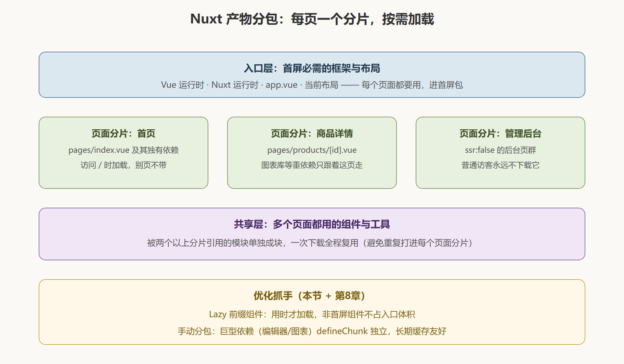Click the line starting with 'Vue 运行时 · Nuxt 运行时'
Viewport: 624px width, 364px height.
click(312, 85)
